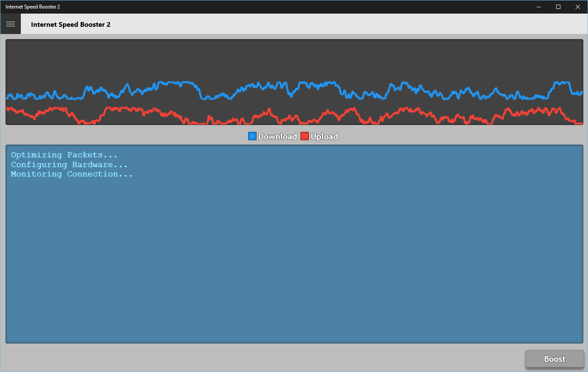Click the 'Optimizing Packets...' log line

click(x=64, y=155)
